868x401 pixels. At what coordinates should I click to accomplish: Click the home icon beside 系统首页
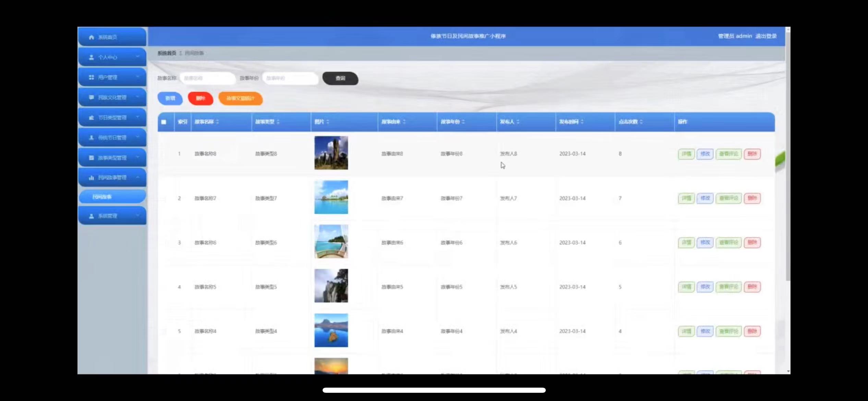(91, 37)
